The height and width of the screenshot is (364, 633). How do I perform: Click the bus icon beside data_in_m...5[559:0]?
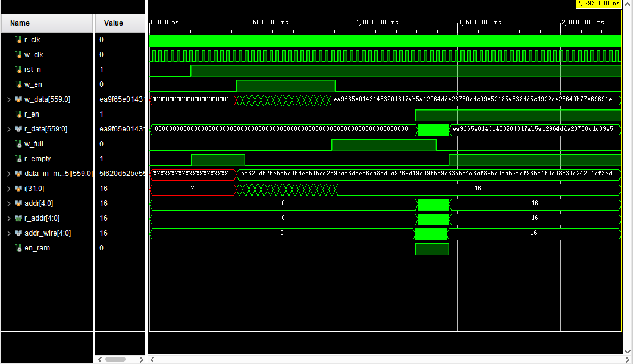coord(19,173)
